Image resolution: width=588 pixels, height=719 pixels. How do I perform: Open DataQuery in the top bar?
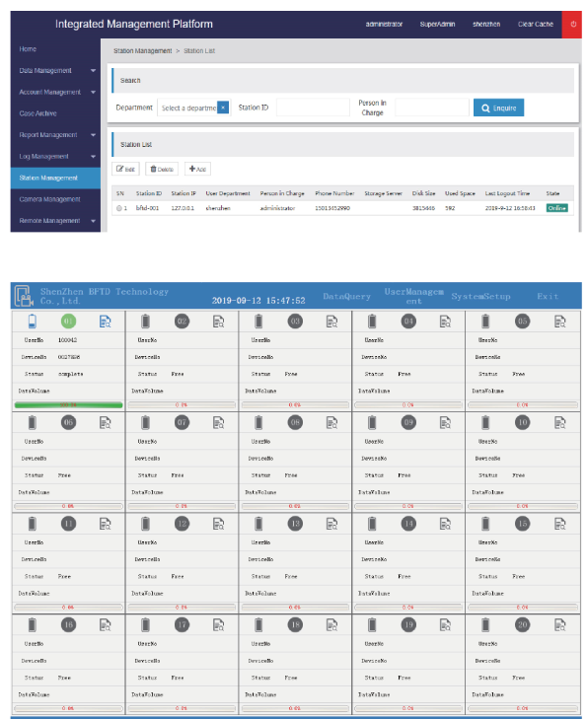(346, 296)
